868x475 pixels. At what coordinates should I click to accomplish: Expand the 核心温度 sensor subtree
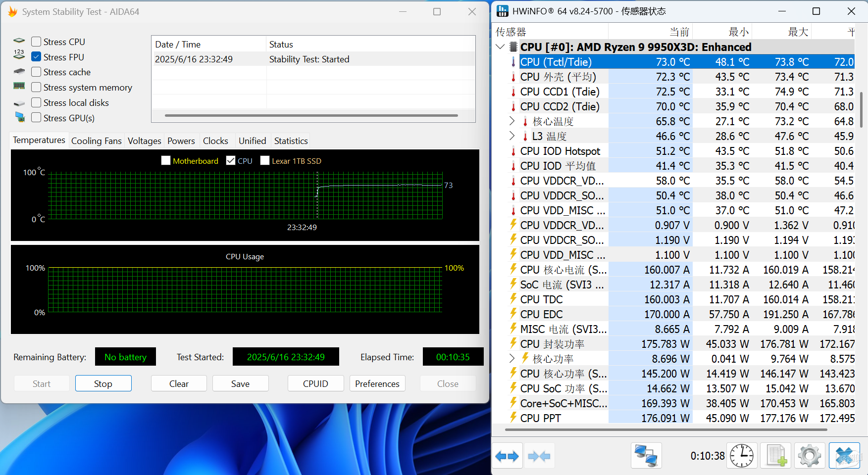pyautogui.click(x=512, y=121)
